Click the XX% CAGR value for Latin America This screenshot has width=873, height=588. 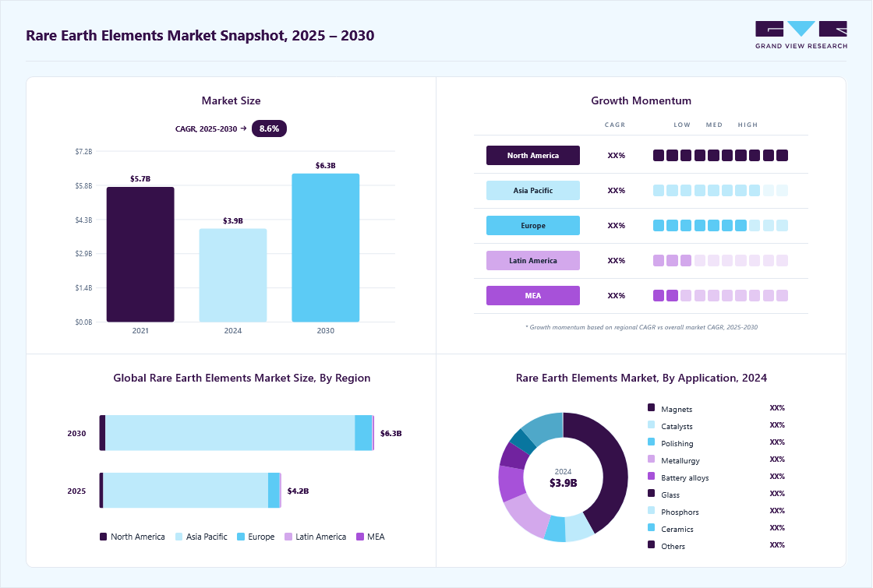pyautogui.click(x=617, y=261)
